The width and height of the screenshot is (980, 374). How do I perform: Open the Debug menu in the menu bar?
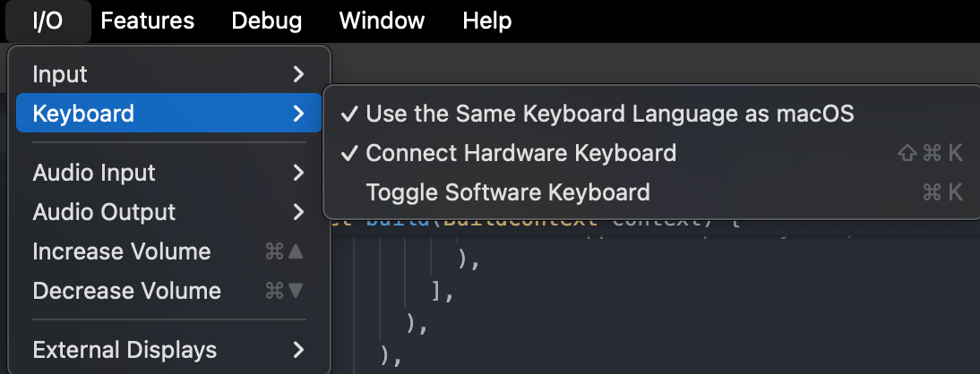click(x=267, y=21)
